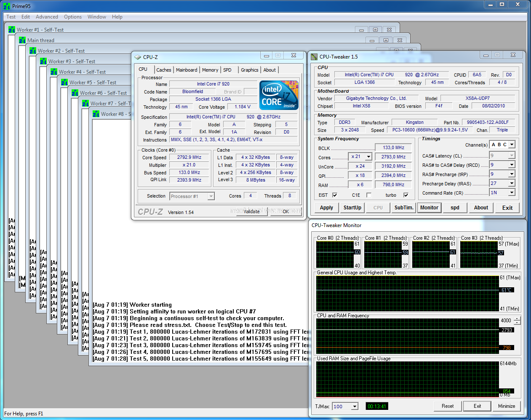The image size is (531, 420).
Task: Click the UnCore multiplier x 24 field
Action: click(x=360, y=166)
